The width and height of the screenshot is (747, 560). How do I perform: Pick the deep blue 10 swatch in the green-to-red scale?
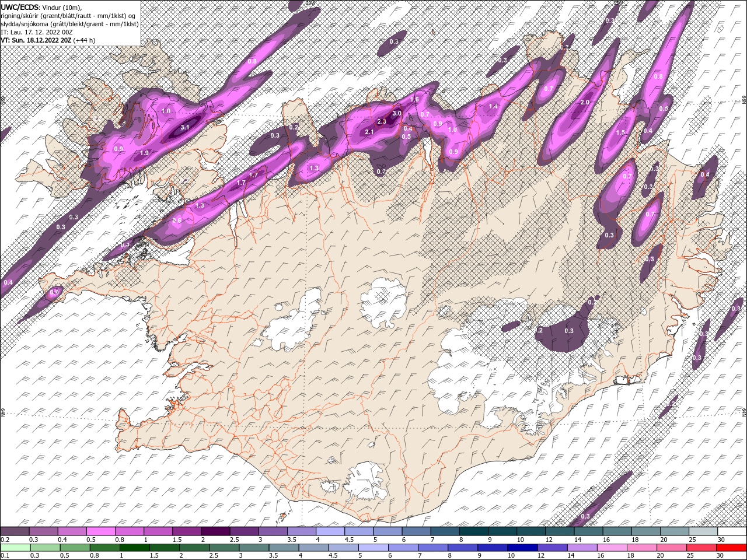click(523, 548)
